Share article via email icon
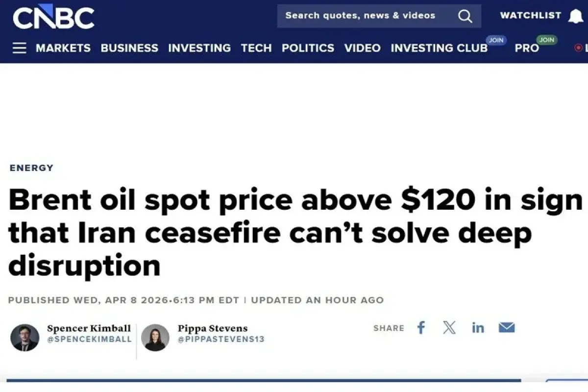This screenshot has width=588, height=392. pyautogui.click(x=507, y=328)
